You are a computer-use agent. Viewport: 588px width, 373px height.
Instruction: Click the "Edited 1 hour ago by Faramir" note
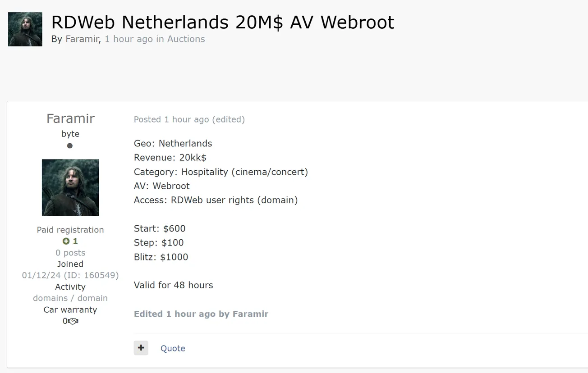[201, 314]
